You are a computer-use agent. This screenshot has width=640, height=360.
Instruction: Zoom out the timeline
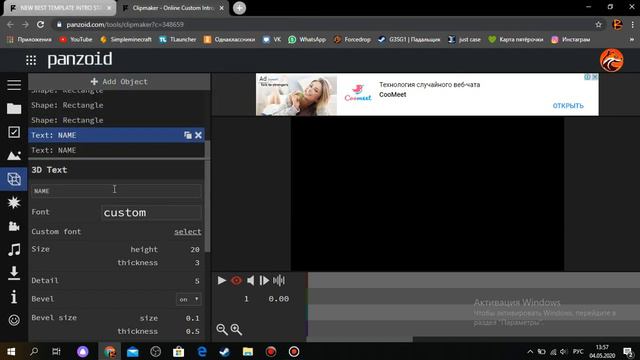(x=222, y=329)
